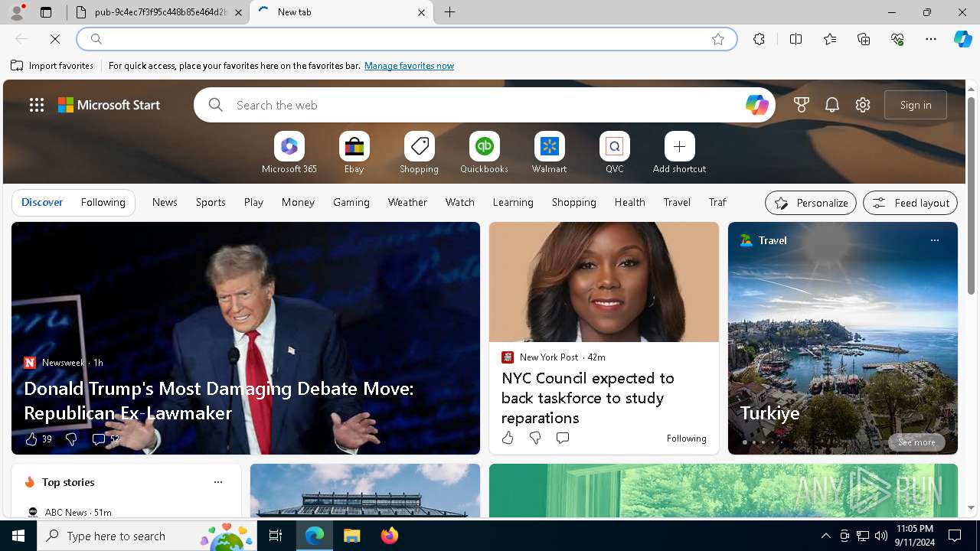The height and width of the screenshot is (551, 980).
Task: Open Edge Settings and more menu
Action: point(931,39)
